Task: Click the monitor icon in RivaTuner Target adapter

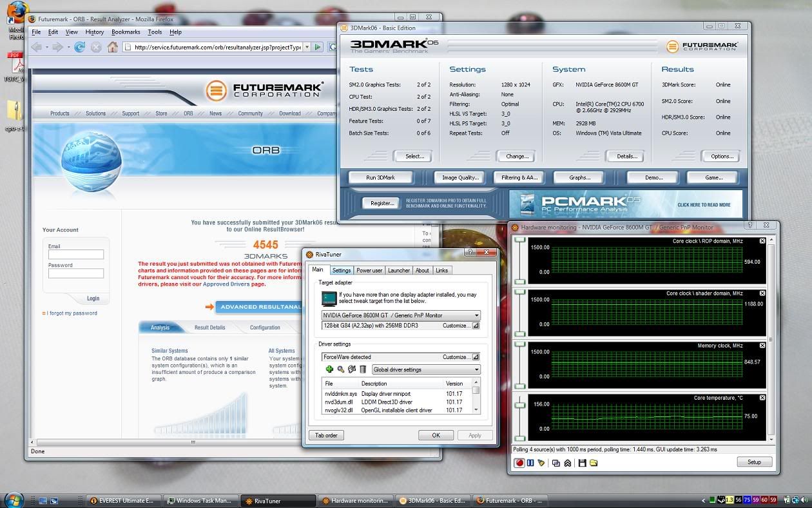Action: click(x=329, y=298)
